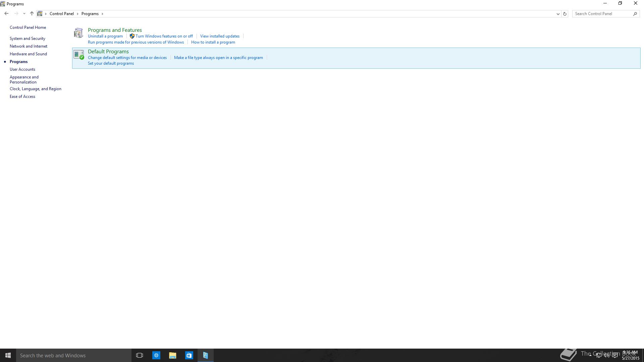
Task: Click Set your default programs link
Action: (x=111, y=63)
